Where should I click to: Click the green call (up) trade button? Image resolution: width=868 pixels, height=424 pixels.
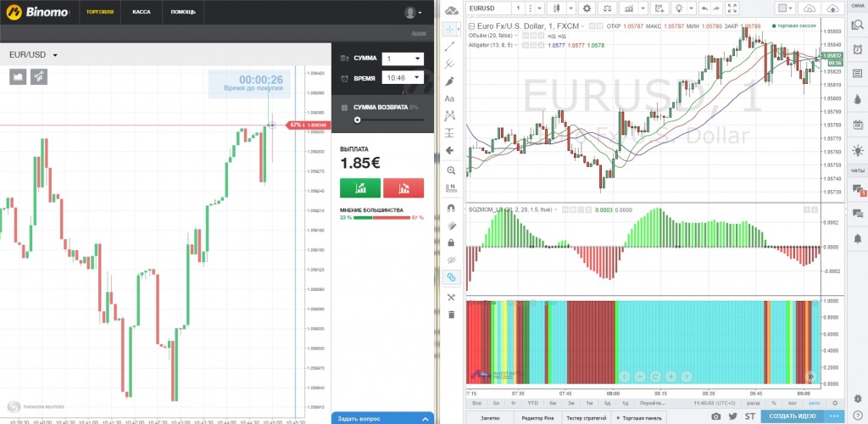(x=359, y=187)
